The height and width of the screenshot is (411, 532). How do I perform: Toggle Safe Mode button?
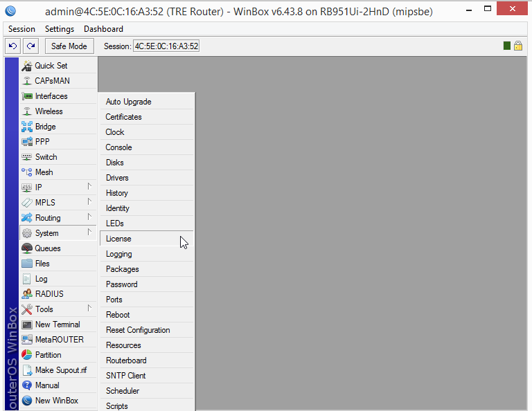(69, 46)
